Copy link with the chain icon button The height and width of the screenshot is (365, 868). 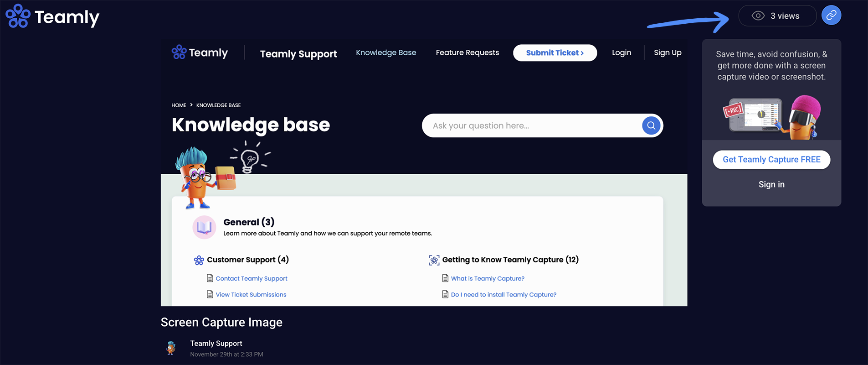(x=831, y=16)
